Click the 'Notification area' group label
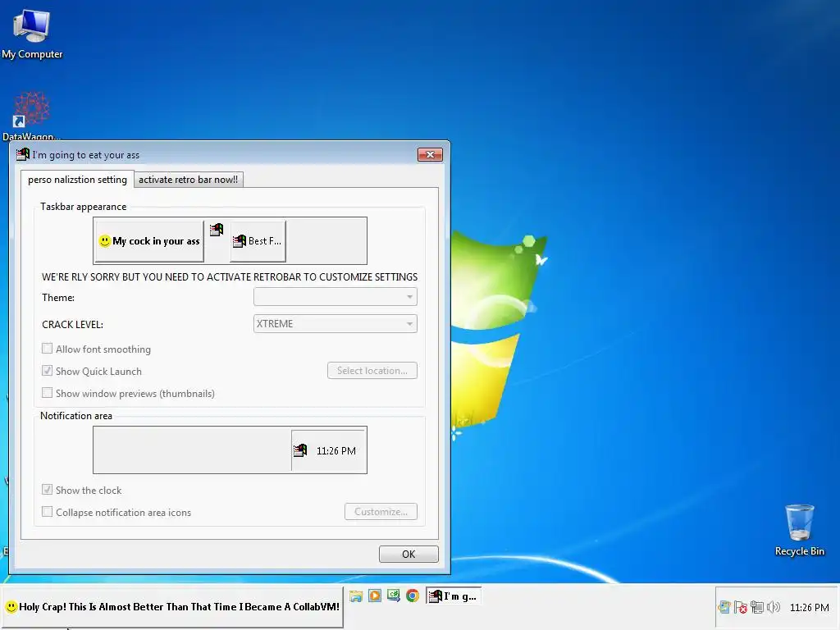The image size is (840, 630). [76, 416]
